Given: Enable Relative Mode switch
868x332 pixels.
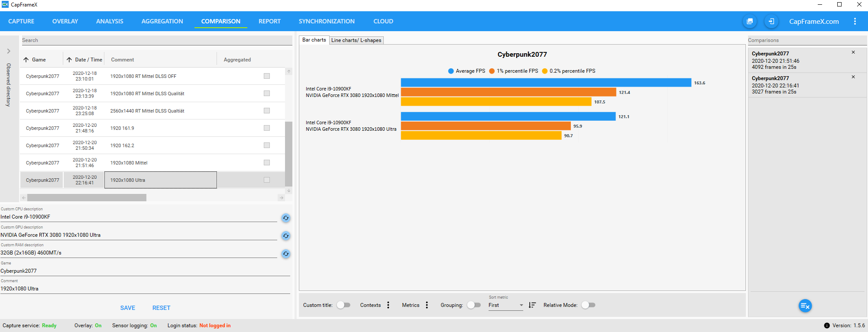Looking at the screenshot, I should [x=588, y=305].
